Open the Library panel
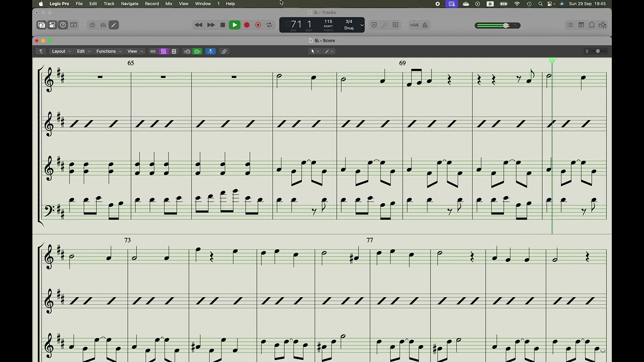Screen dimensions: 644x362 point(42,25)
